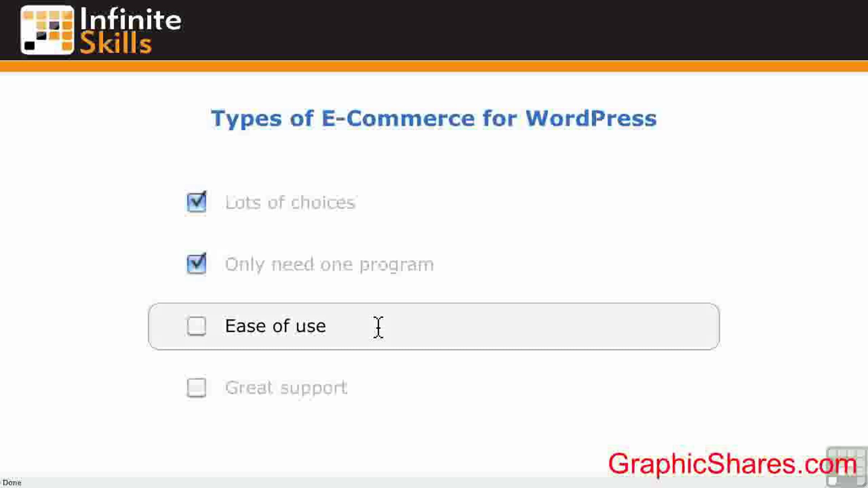Screen dimensions: 868x488
Task: Click the orange stripe beneath the header
Action: [x=434, y=66]
